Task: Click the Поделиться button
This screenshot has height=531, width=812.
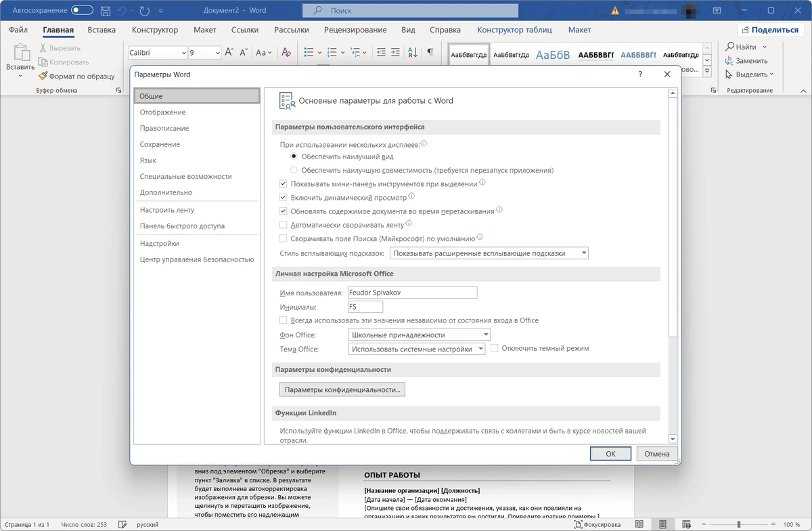Action: [769, 30]
